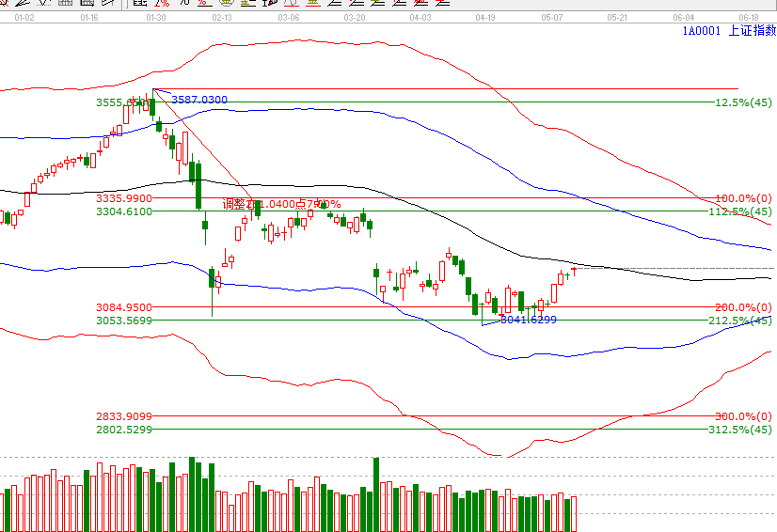Click the 01-30 date axis marker

click(157, 18)
